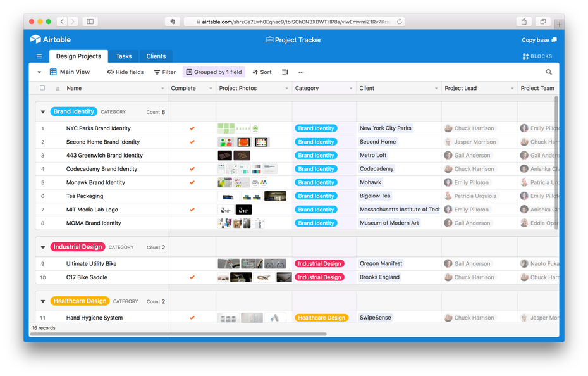Collapse the Industrial Design group
This screenshot has height=376, width=588.
43,247
